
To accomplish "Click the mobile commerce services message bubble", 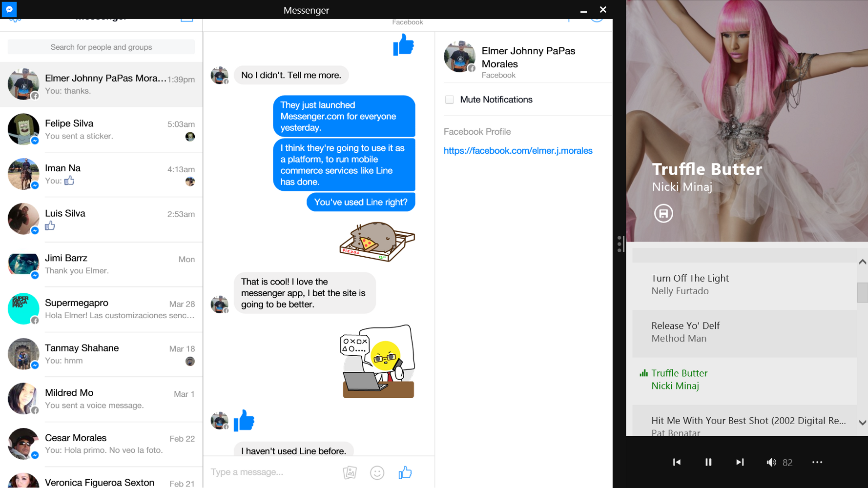I will (x=344, y=165).
